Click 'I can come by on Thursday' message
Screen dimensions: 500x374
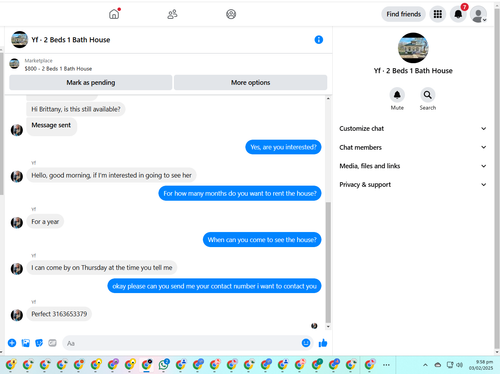[x=102, y=268]
